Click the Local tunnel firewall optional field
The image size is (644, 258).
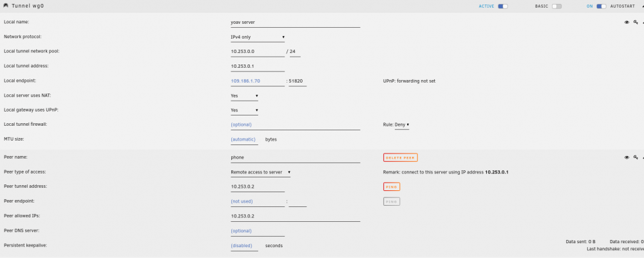296,124
